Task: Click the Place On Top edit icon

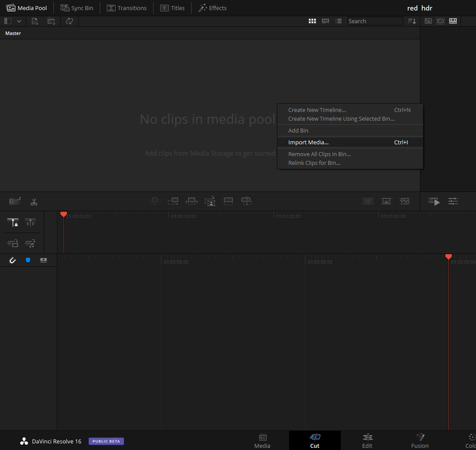Action: [x=228, y=201]
